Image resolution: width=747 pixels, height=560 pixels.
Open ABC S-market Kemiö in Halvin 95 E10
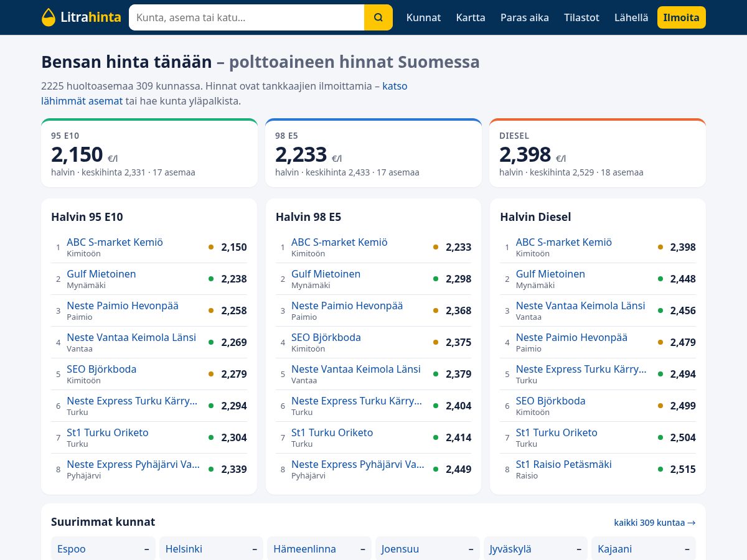(115, 242)
